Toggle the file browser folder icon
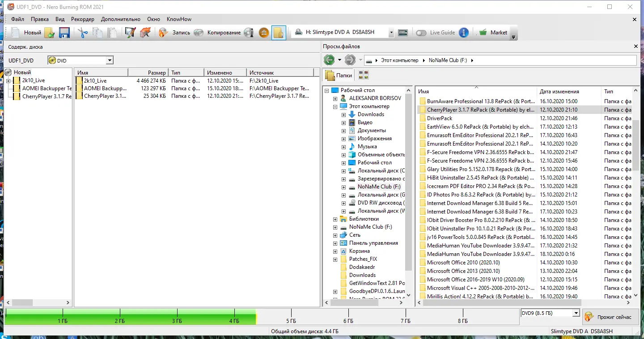Image resolution: width=644 pixels, height=339 pixels. click(x=279, y=33)
